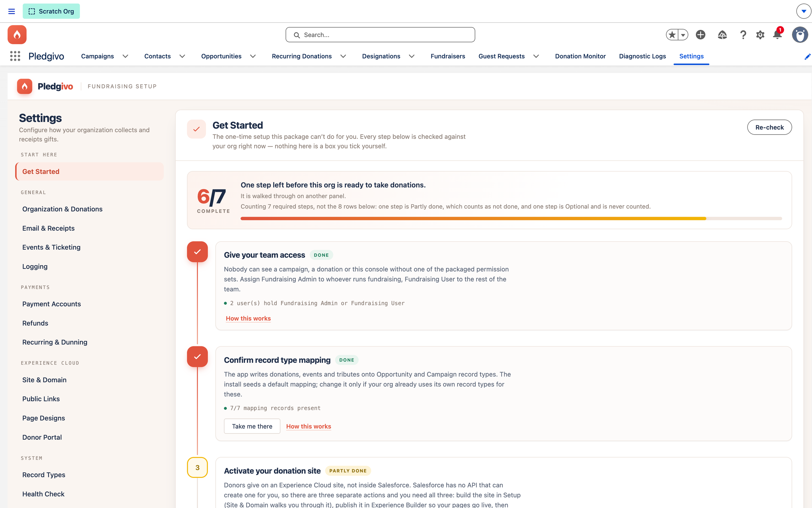Viewport: 812px width, 508px height.
Task: Select Get Started in the sidebar
Action: click(x=90, y=171)
